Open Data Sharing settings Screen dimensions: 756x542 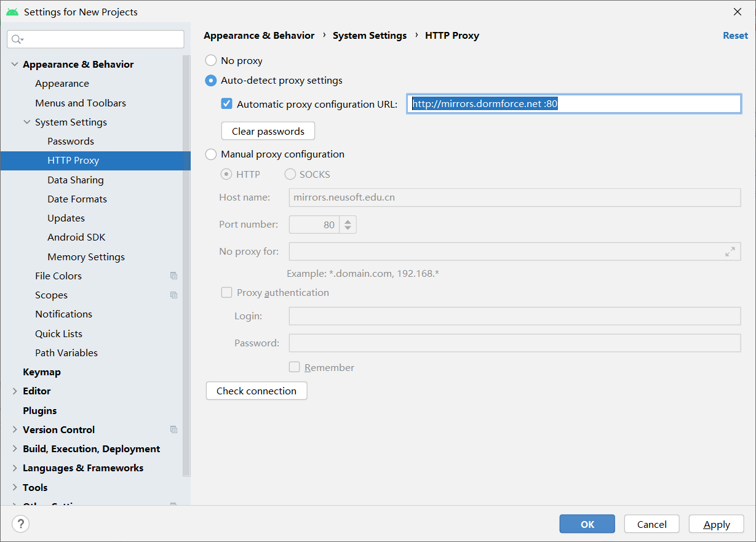[76, 180]
